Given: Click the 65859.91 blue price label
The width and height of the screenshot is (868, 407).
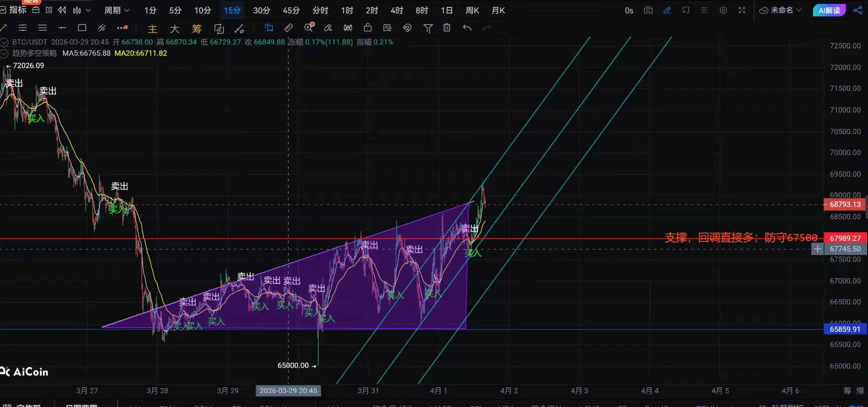Looking at the screenshot, I should (845, 329).
